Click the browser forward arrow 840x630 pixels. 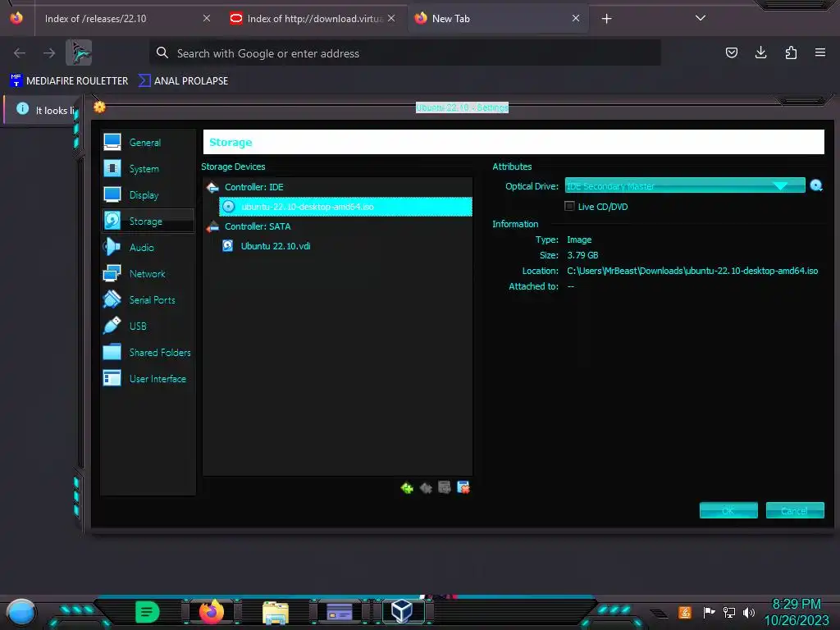point(49,53)
